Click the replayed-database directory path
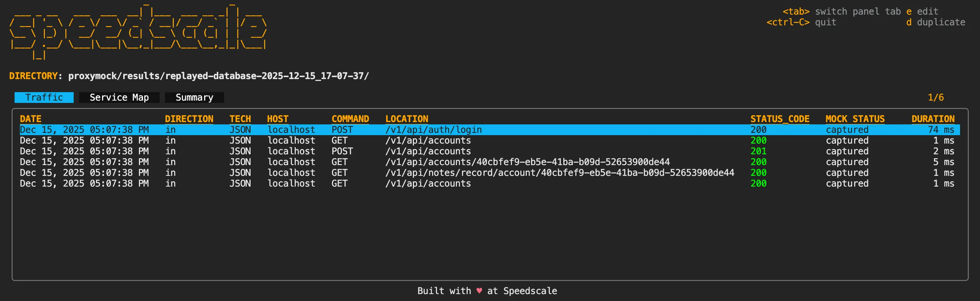 pos(218,76)
